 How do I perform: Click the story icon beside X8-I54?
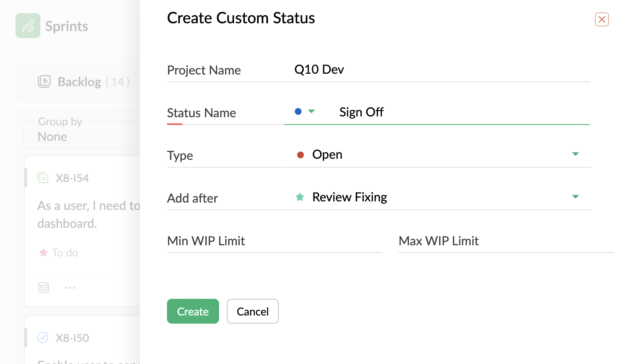[43, 178]
